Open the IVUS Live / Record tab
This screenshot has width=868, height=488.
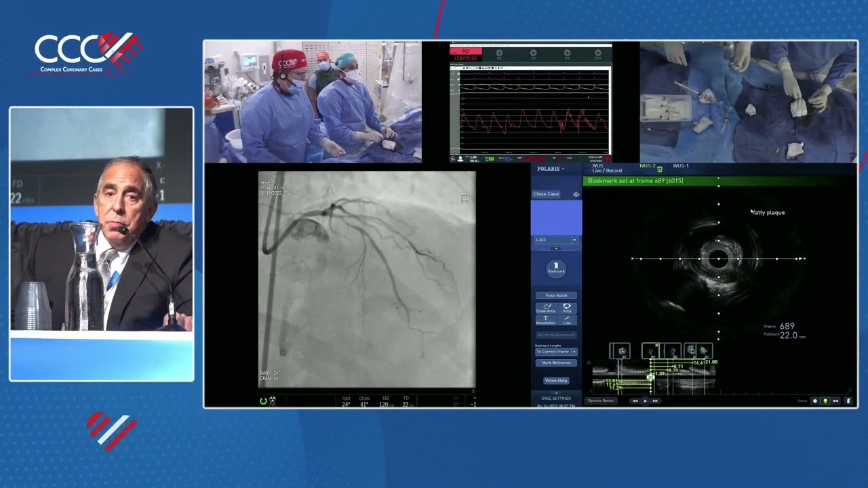click(x=607, y=168)
